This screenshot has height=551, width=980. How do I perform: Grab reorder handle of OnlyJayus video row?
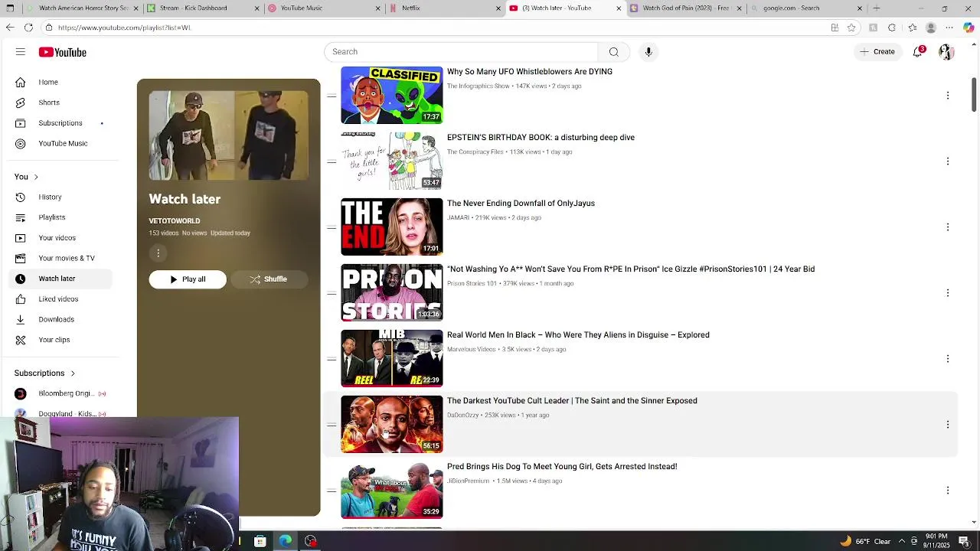[332, 227]
